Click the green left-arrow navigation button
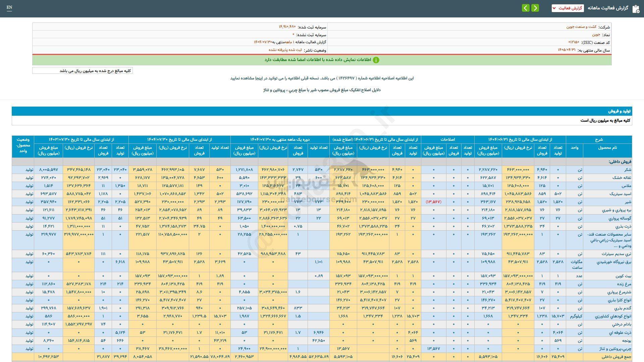 pos(525,8)
